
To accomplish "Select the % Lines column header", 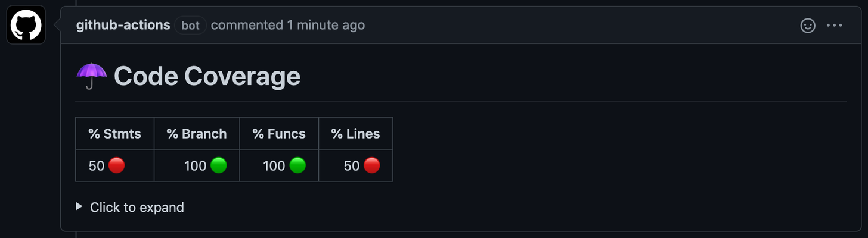I will (356, 133).
